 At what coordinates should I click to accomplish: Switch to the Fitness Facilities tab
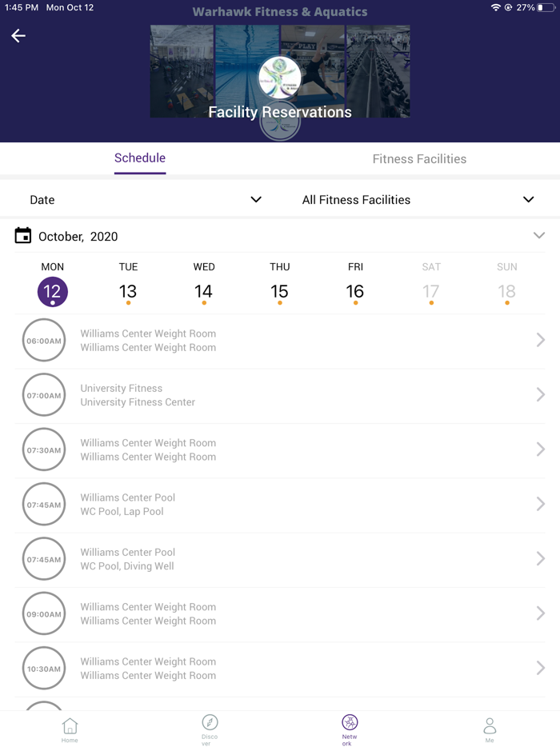[x=419, y=159]
